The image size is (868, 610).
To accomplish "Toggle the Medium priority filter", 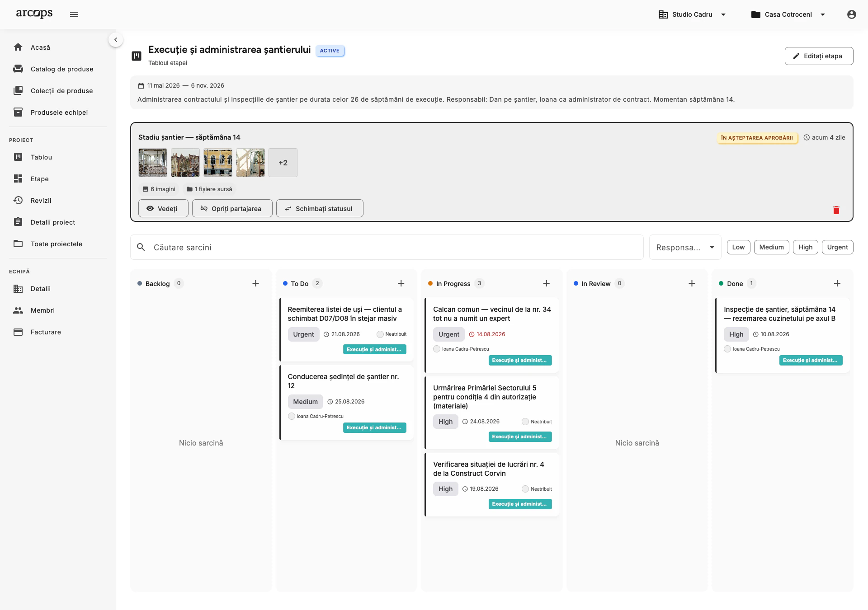I will (x=771, y=247).
